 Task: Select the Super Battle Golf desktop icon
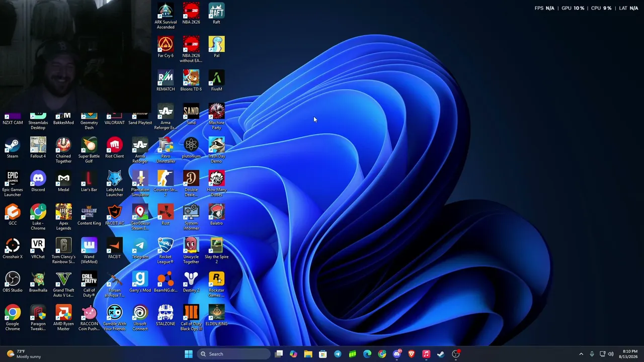coord(89,150)
